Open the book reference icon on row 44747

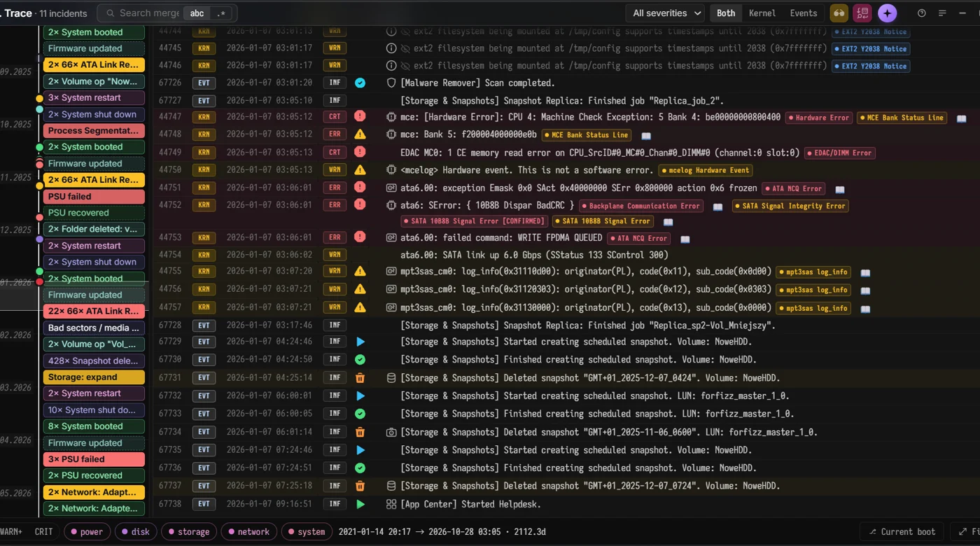(x=962, y=118)
